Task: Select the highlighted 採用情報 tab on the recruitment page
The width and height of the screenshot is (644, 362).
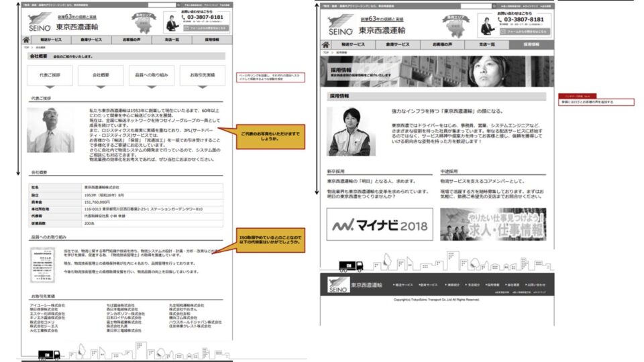Action: [x=531, y=44]
